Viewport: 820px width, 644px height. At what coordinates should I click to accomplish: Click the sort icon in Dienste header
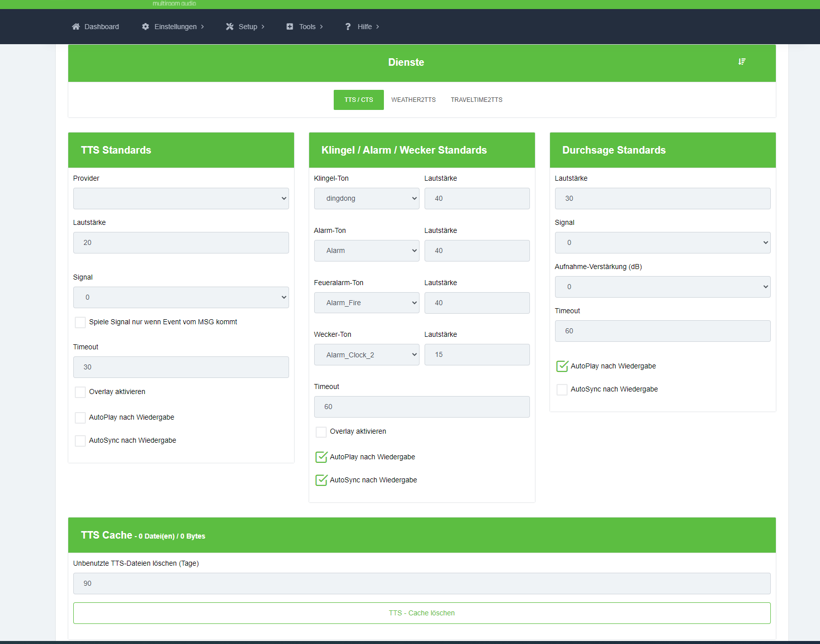pos(742,62)
